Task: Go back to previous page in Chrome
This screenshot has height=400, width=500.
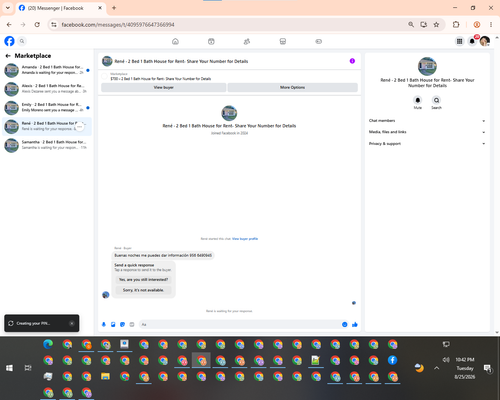Action: pyautogui.click(x=9, y=24)
